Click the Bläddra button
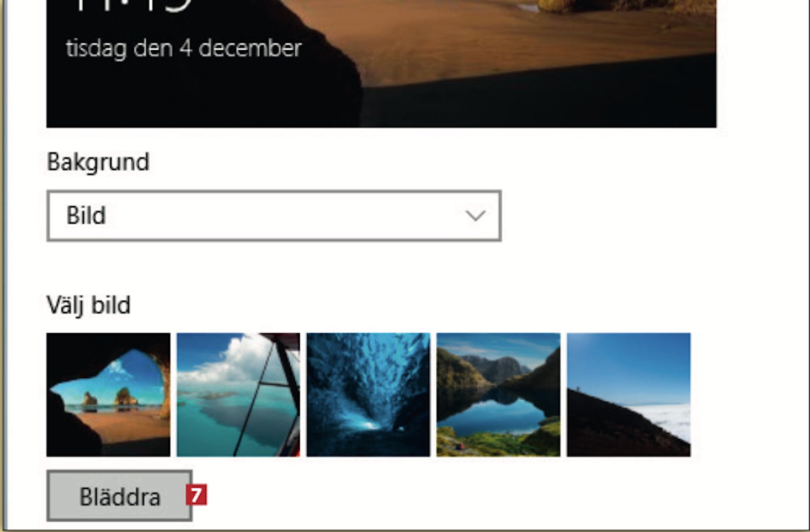 (119, 496)
